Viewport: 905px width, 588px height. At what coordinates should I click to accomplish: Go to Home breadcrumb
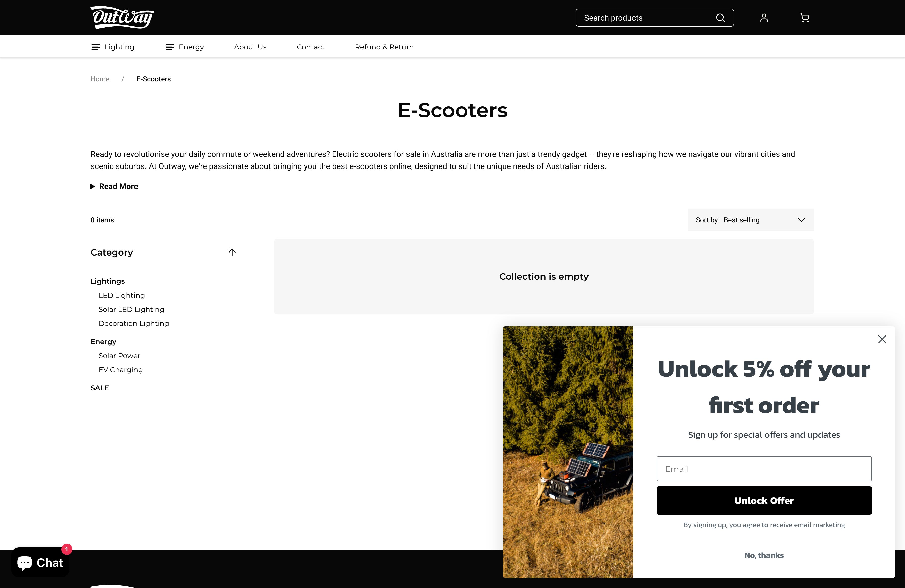(100, 79)
